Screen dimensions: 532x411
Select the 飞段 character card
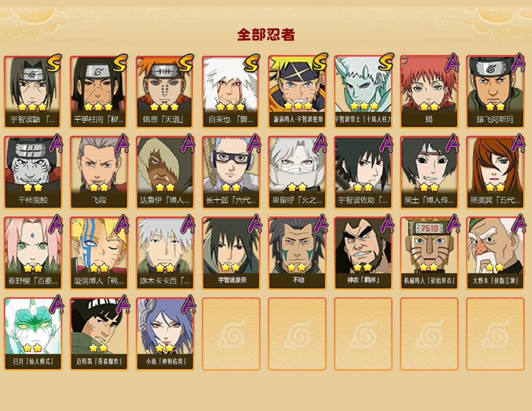point(99,172)
